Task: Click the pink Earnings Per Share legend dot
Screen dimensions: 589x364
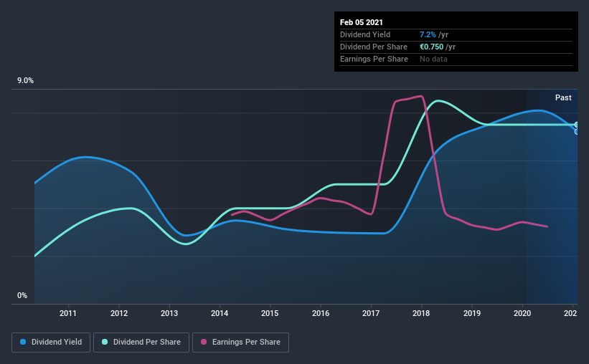Action: [x=204, y=342]
